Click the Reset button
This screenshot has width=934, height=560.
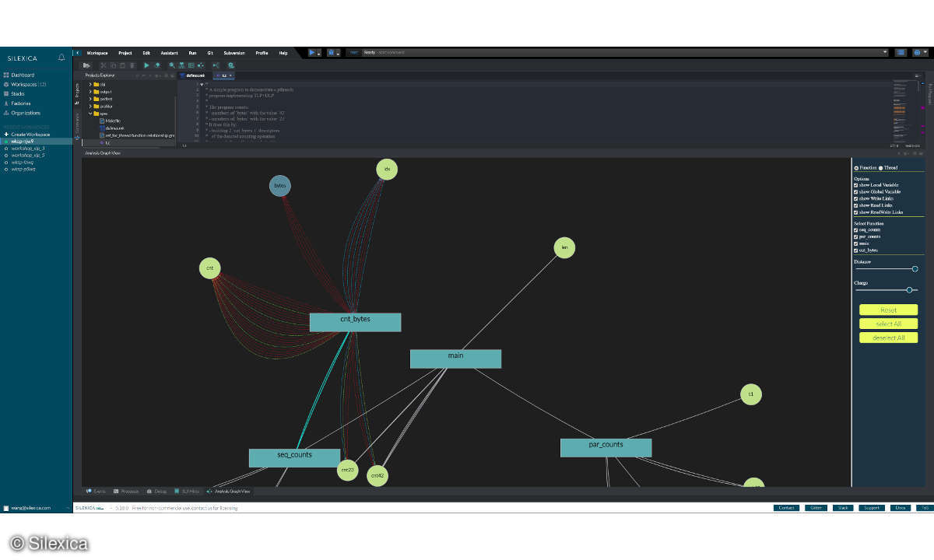tap(888, 310)
